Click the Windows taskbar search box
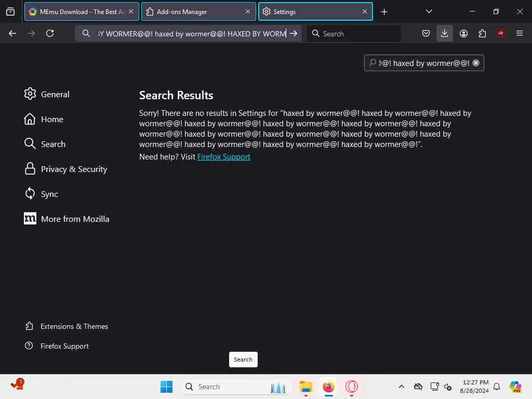 coord(237,387)
